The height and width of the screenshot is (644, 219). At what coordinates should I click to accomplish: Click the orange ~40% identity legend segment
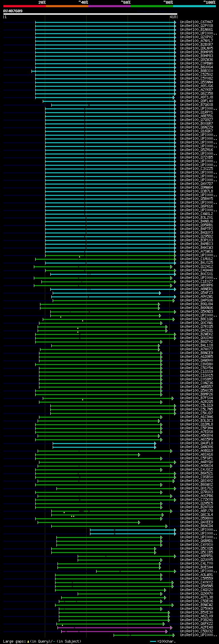(67, 6)
